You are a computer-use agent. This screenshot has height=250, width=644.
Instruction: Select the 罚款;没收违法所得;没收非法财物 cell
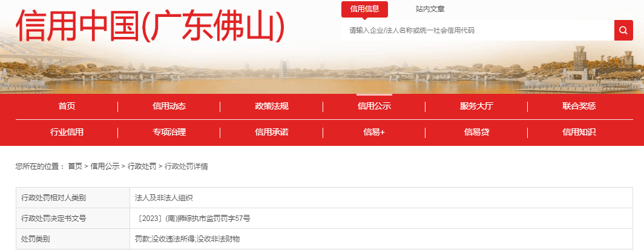[x=187, y=239]
